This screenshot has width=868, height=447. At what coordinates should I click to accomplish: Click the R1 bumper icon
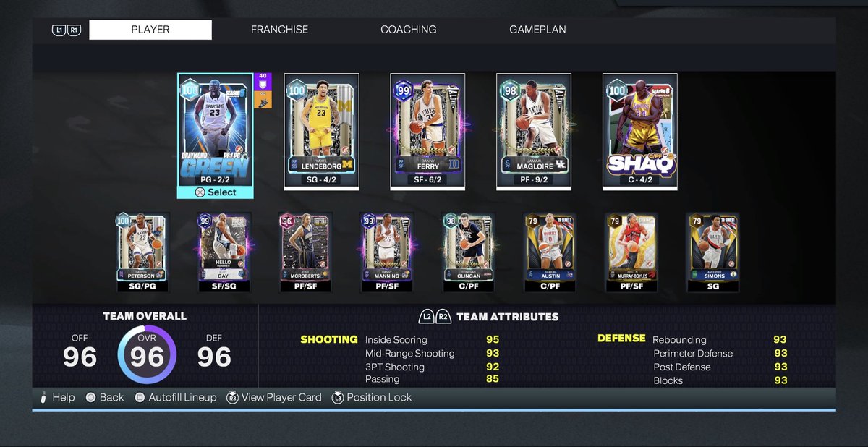(x=74, y=30)
